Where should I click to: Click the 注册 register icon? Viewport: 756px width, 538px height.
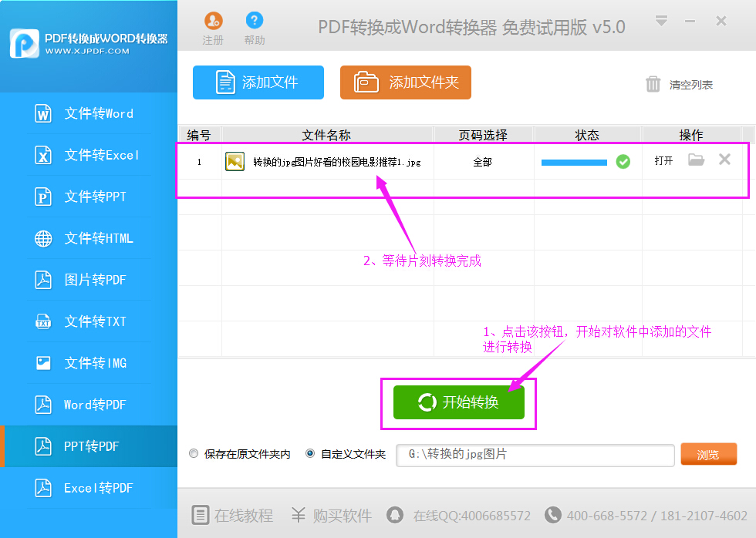213,21
